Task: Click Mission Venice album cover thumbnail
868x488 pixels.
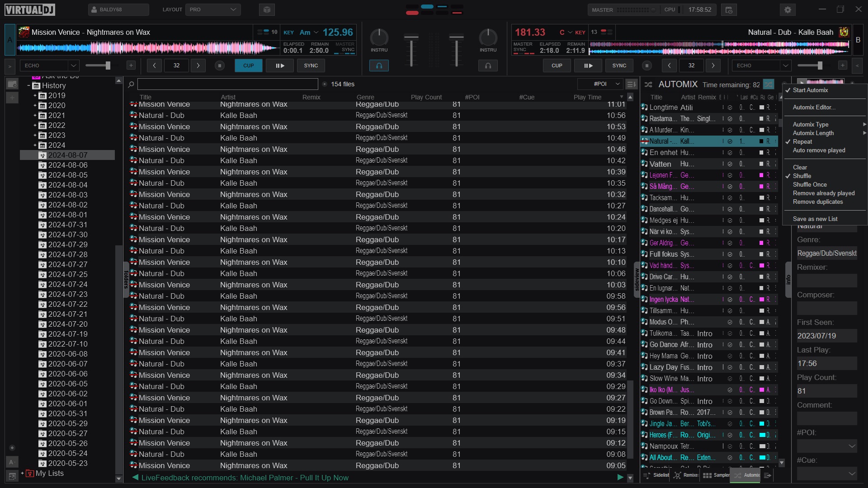Action: tap(24, 32)
